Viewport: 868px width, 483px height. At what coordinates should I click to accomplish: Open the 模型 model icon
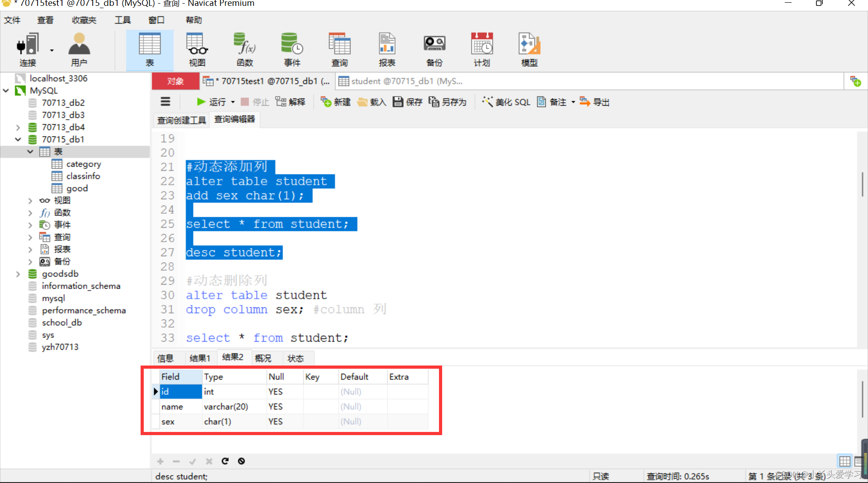(x=529, y=50)
